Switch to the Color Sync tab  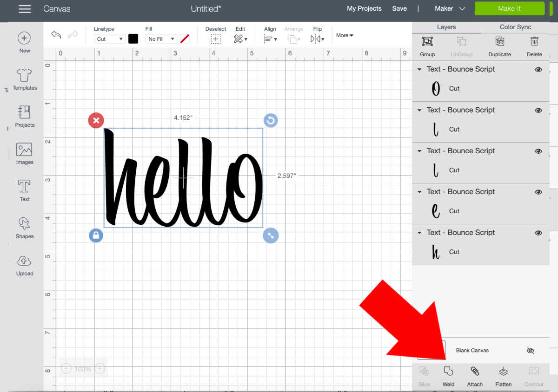click(515, 27)
